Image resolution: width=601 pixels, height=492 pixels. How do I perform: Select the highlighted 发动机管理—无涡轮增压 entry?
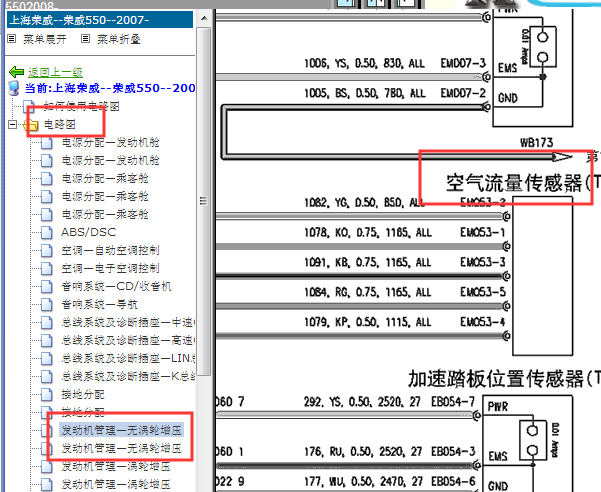coord(121,430)
